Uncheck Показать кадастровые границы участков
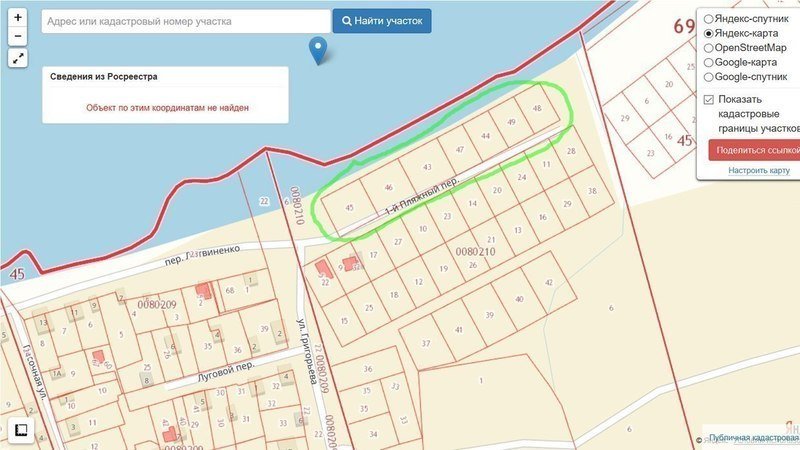The width and height of the screenshot is (800, 450). (x=708, y=99)
